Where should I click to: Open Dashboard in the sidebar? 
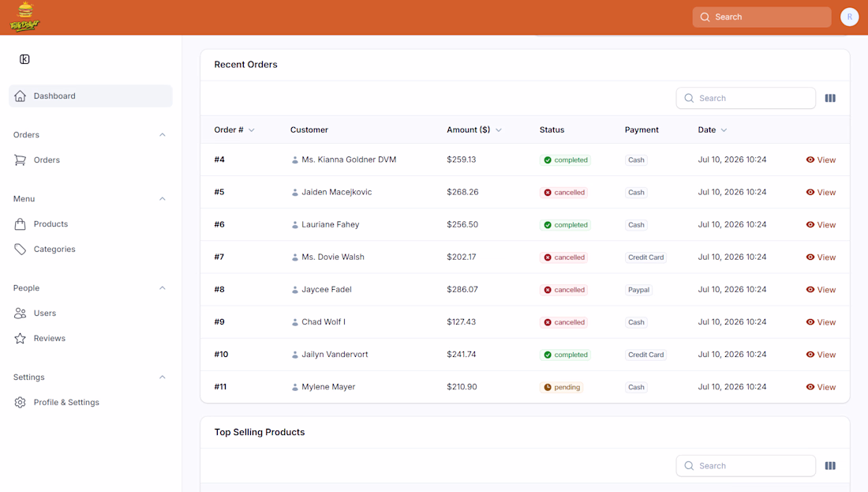coord(91,96)
